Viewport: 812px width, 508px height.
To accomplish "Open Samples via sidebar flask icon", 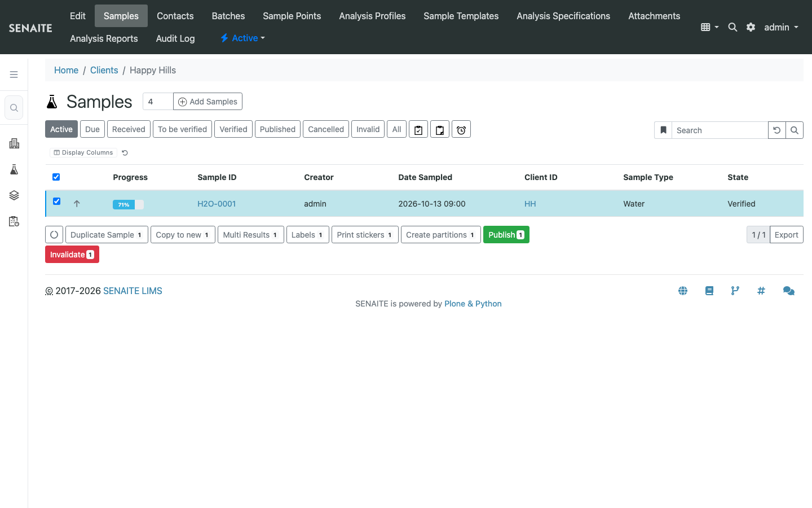I will 14,169.
